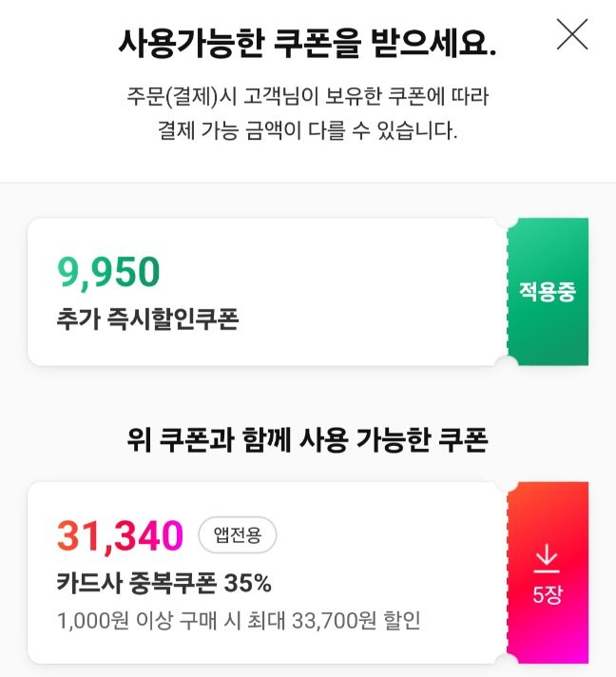Select the 카드사 중복쿠폰 35% title
Screen dimensions: 616x677
[164, 582]
